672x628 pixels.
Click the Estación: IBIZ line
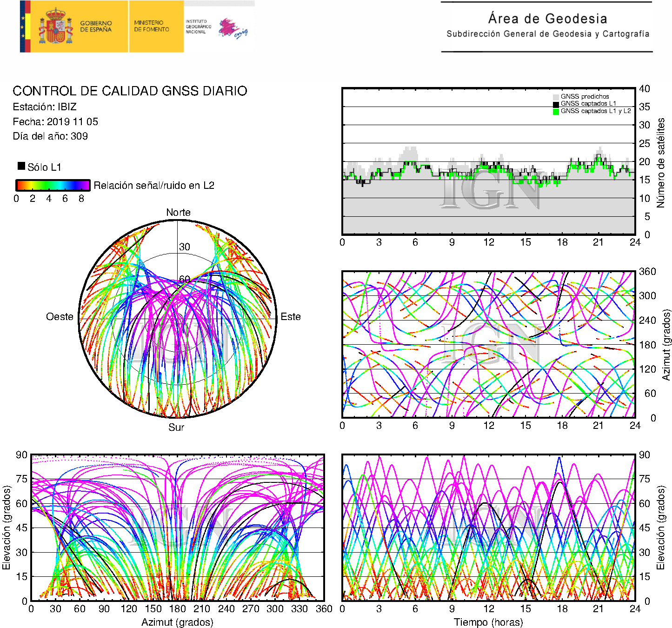[x=45, y=107]
